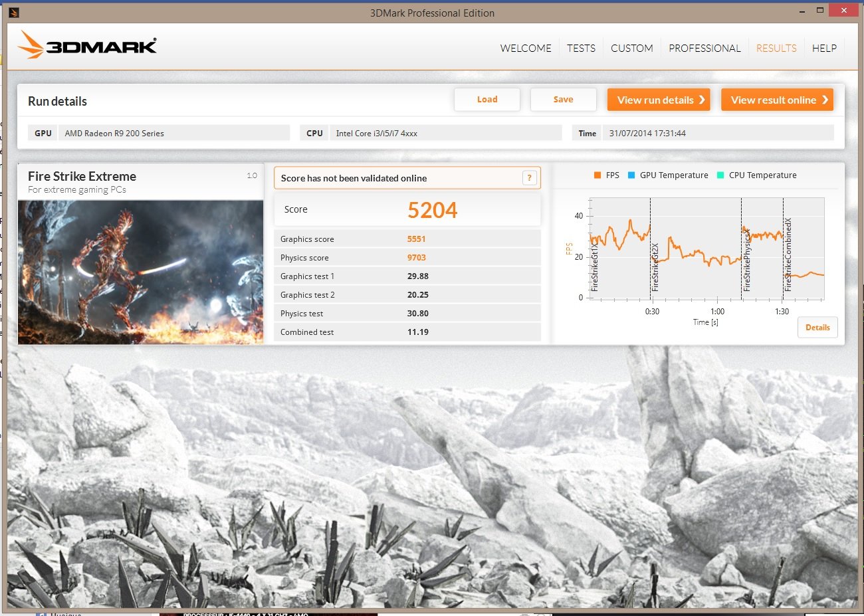Minimize the 3DMark window
This screenshot has width=864, height=616.
(x=804, y=11)
